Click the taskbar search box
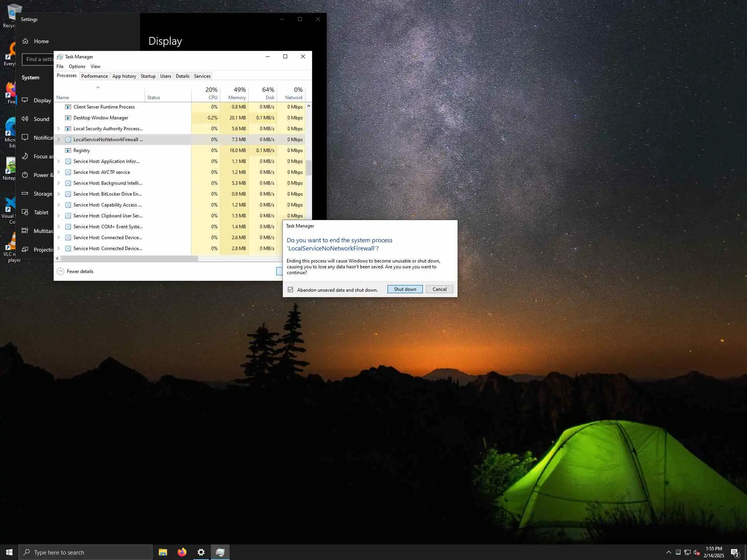The height and width of the screenshot is (560, 747). tap(86, 552)
